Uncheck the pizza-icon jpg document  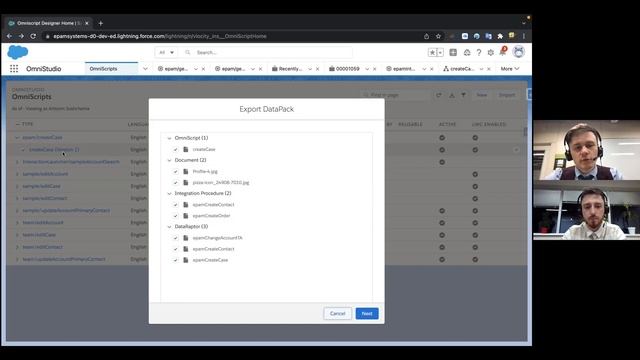(176, 182)
